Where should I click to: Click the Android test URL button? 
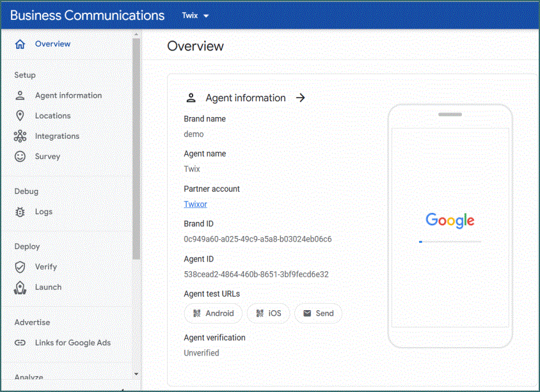[214, 313]
